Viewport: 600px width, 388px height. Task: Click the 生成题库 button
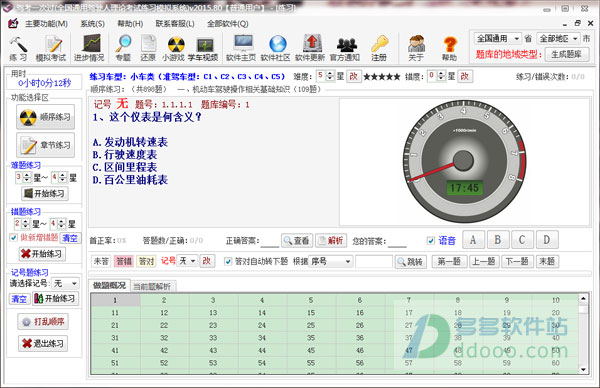[x=567, y=54]
